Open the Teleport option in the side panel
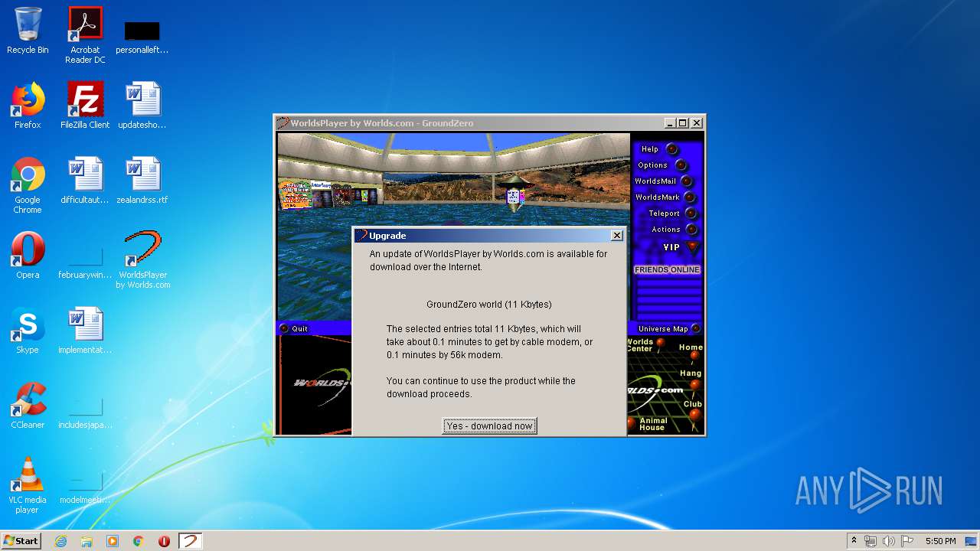 coord(672,214)
